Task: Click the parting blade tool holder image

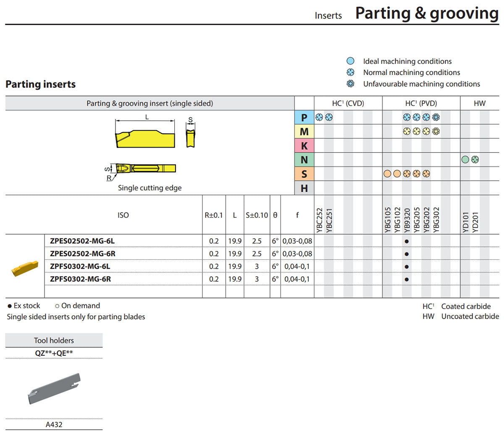Action: [x=54, y=388]
